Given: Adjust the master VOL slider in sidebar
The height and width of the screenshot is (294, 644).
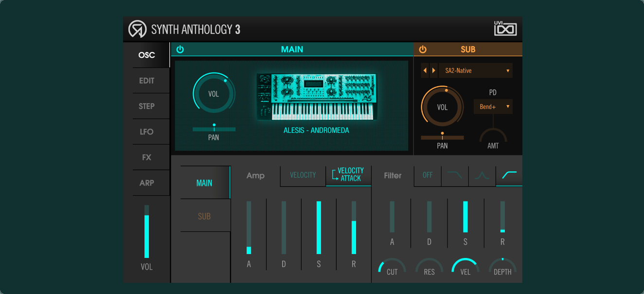Looking at the screenshot, I should 146,231.
